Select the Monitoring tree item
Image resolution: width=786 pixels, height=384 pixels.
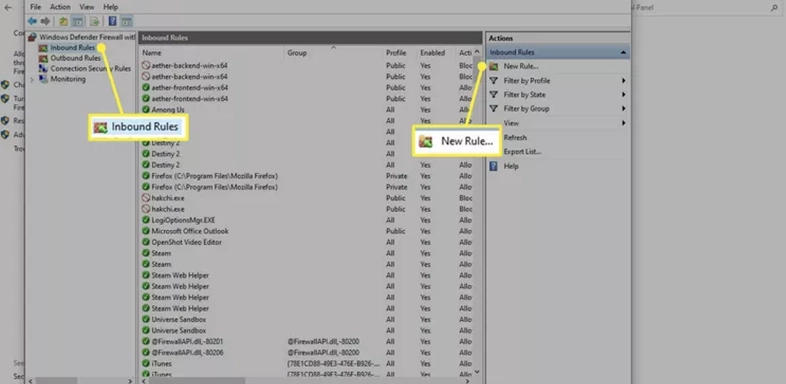(68, 79)
